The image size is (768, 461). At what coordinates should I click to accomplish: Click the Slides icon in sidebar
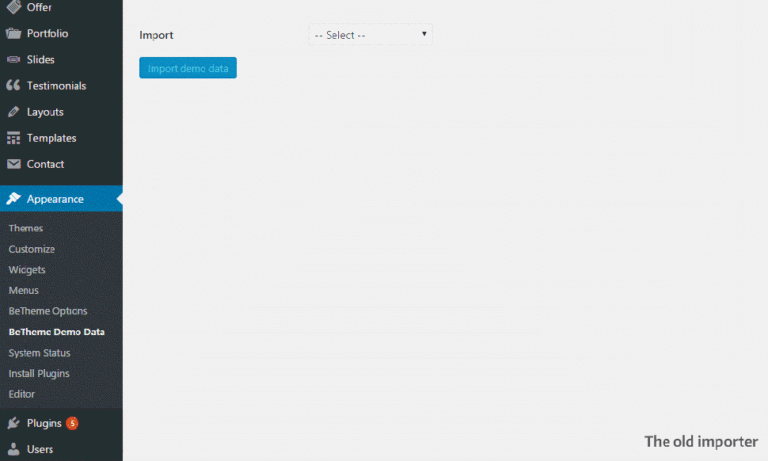(x=13, y=60)
